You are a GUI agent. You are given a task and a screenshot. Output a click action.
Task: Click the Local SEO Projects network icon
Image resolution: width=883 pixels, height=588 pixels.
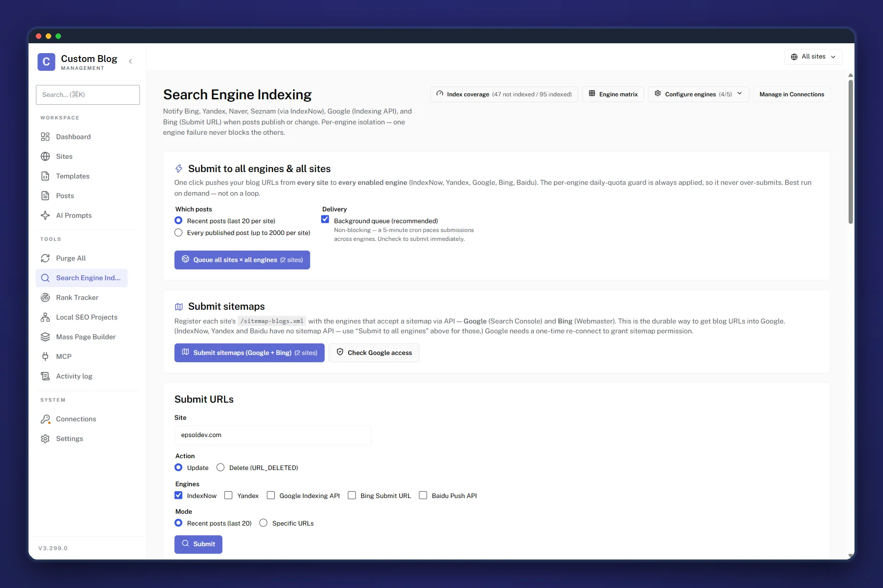pos(45,317)
